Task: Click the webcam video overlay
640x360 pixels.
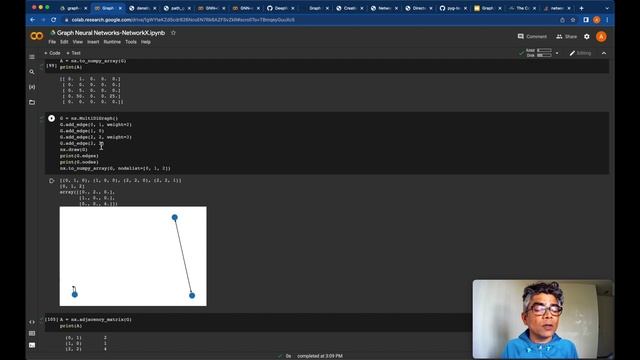Action: [542, 319]
